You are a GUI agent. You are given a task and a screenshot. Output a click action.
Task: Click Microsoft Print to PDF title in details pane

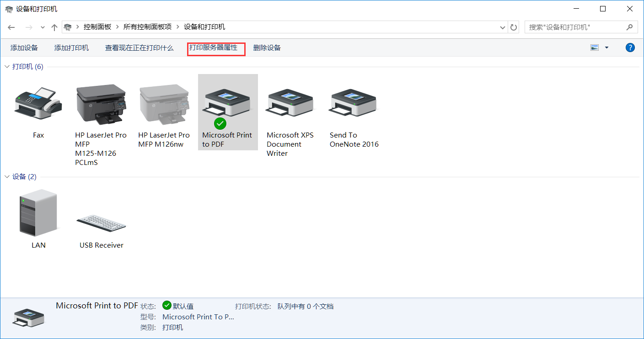pyautogui.click(x=97, y=306)
